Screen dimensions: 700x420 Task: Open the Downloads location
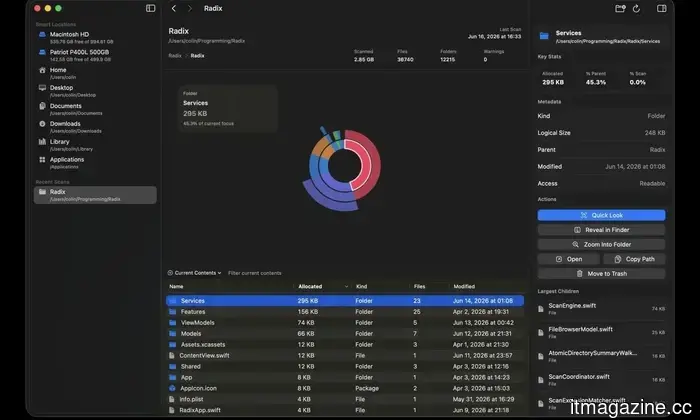click(x=95, y=127)
